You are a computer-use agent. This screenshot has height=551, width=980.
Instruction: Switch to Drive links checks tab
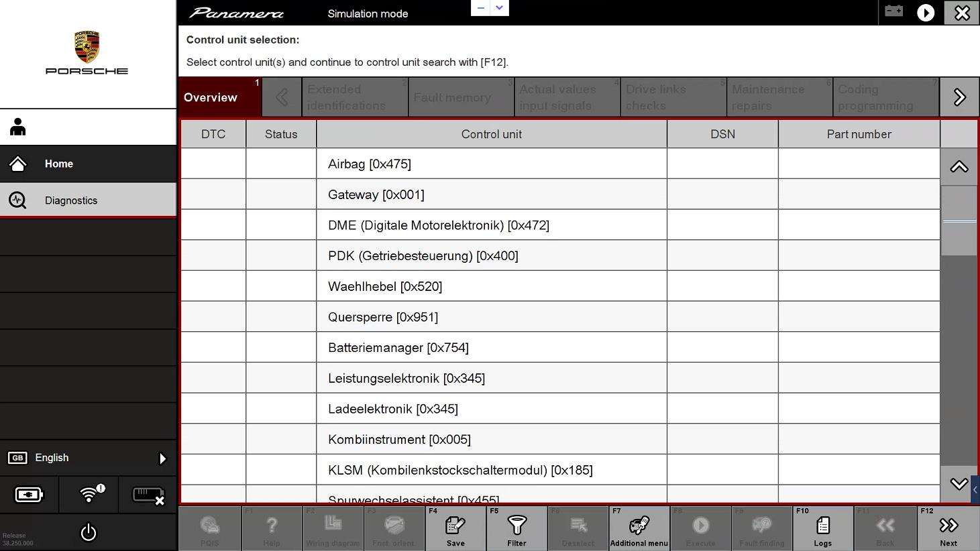click(673, 97)
